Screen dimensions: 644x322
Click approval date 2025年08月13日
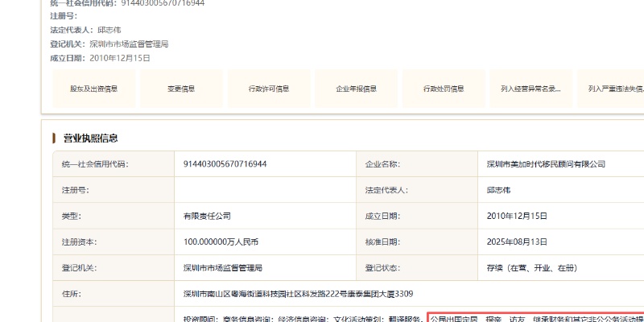pyautogui.click(x=517, y=242)
